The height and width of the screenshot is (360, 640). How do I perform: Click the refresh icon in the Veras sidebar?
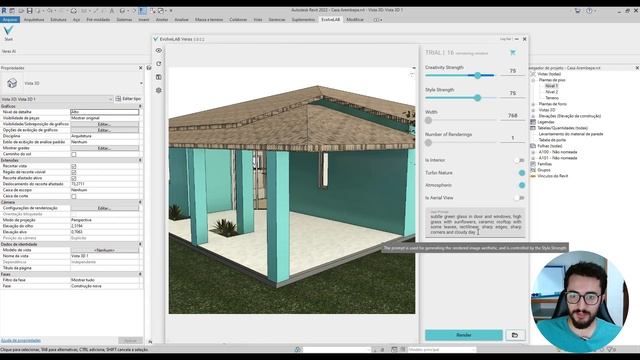point(159,64)
